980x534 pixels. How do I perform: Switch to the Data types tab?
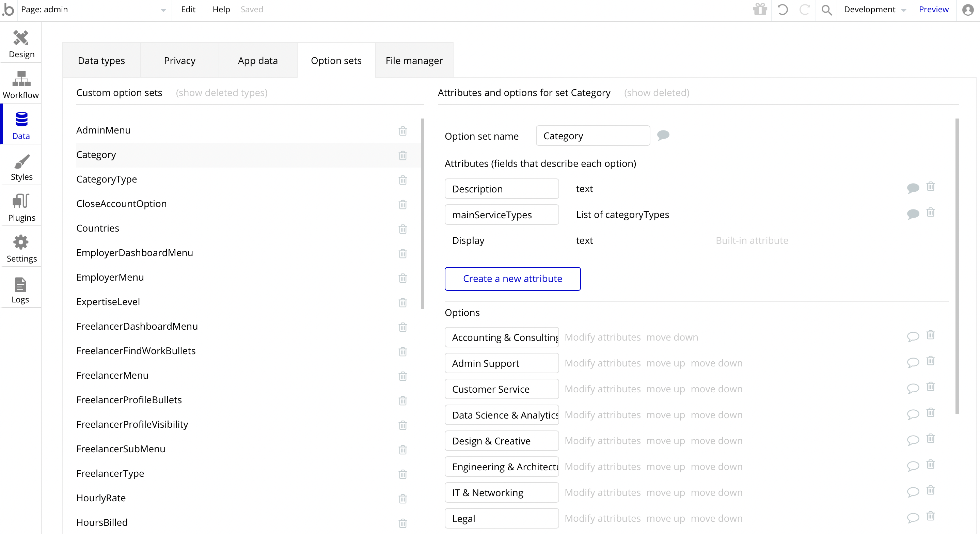tap(101, 61)
